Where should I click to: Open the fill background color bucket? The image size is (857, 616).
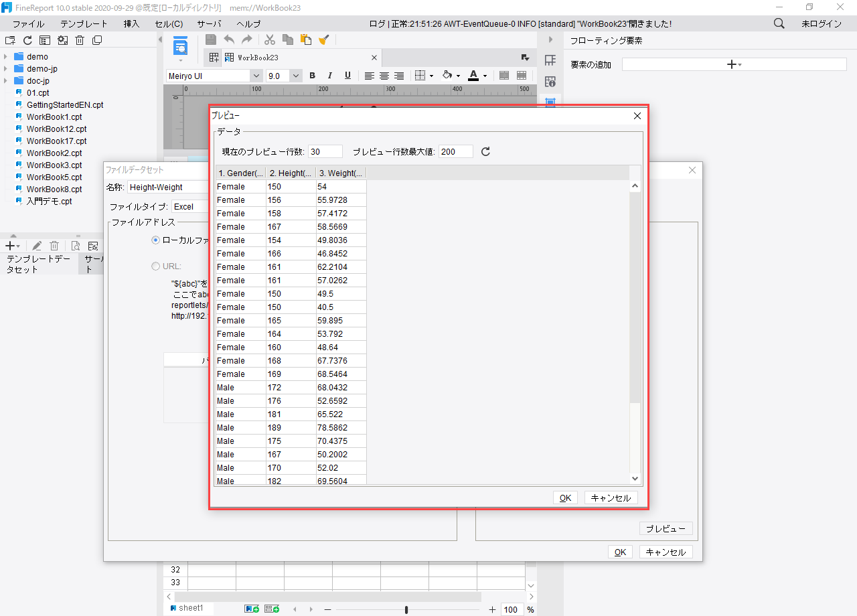[447, 76]
